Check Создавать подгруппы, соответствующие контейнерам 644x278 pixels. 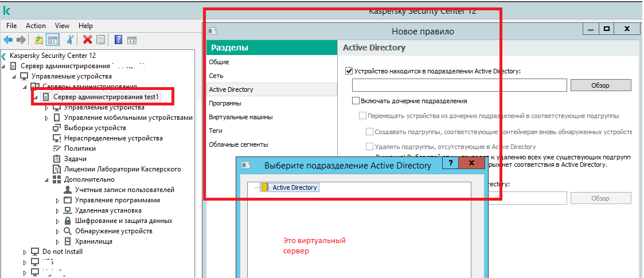click(x=370, y=132)
